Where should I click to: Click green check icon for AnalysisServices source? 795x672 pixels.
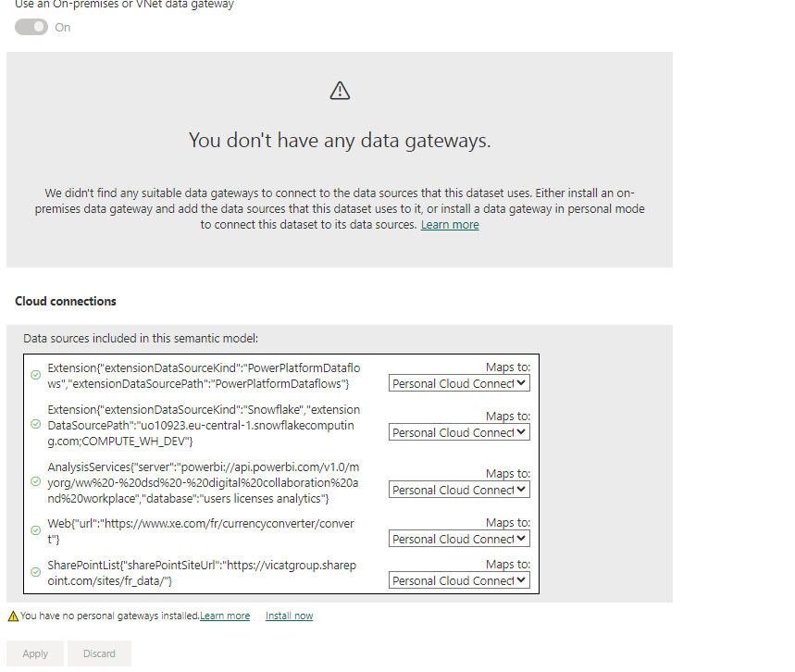pyautogui.click(x=35, y=481)
